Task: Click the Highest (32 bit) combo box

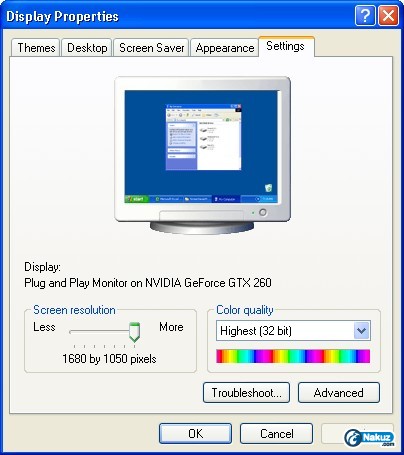Action: pyautogui.click(x=293, y=331)
